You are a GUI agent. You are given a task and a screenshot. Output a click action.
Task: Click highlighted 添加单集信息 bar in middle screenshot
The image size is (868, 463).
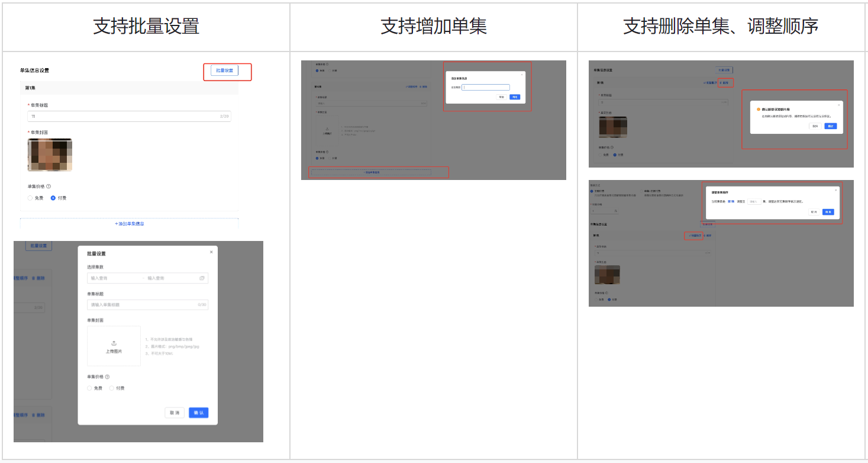click(371, 172)
